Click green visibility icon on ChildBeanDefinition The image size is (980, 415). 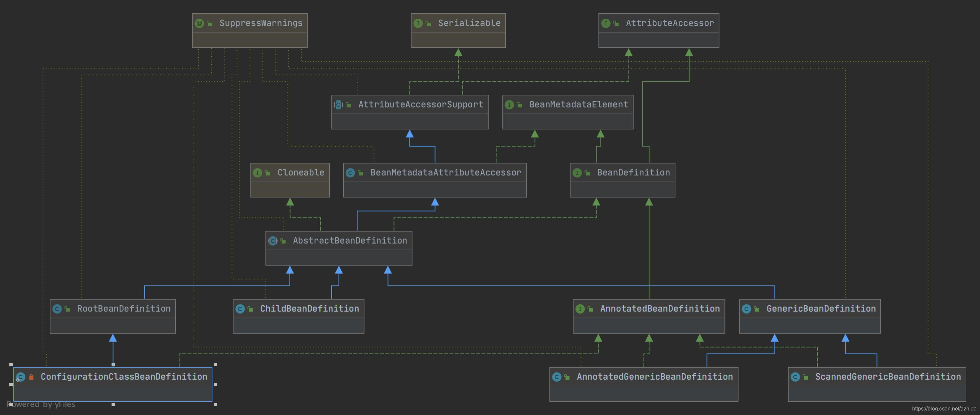[250, 309]
